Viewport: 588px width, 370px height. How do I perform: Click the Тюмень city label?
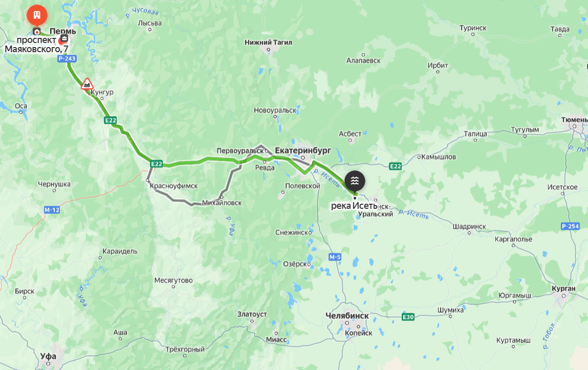574,120
